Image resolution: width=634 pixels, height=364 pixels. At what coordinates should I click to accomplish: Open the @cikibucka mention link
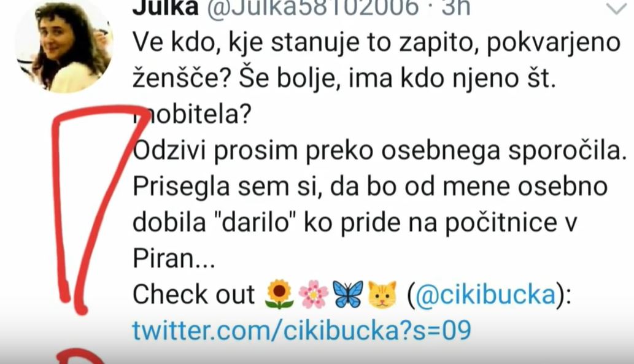(x=485, y=294)
